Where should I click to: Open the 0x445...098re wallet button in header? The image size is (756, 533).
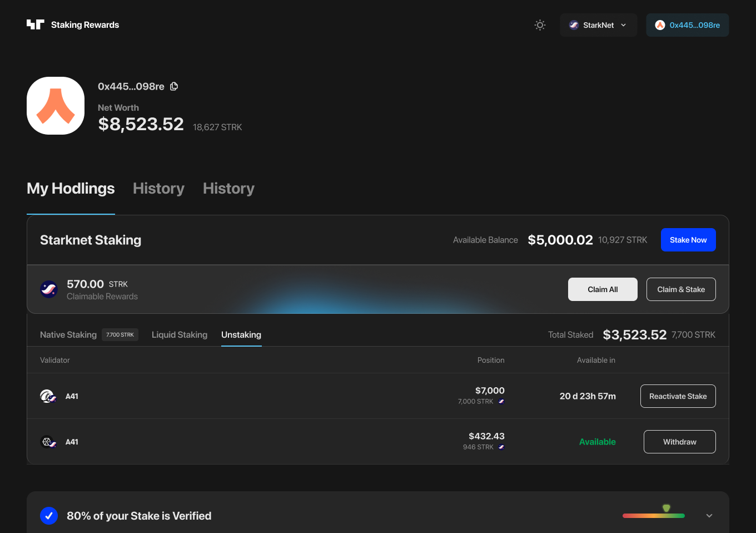tap(687, 25)
